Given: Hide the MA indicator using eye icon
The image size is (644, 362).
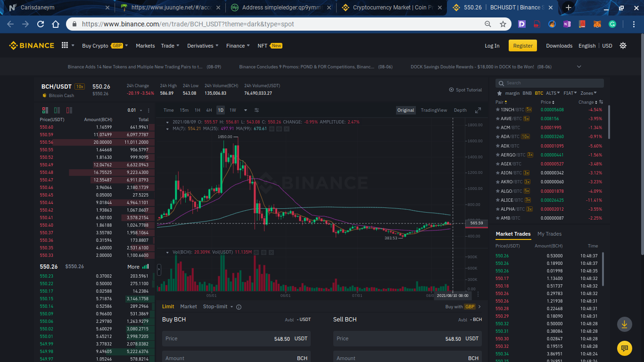Looking at the screenshot, I should (272, 129).
